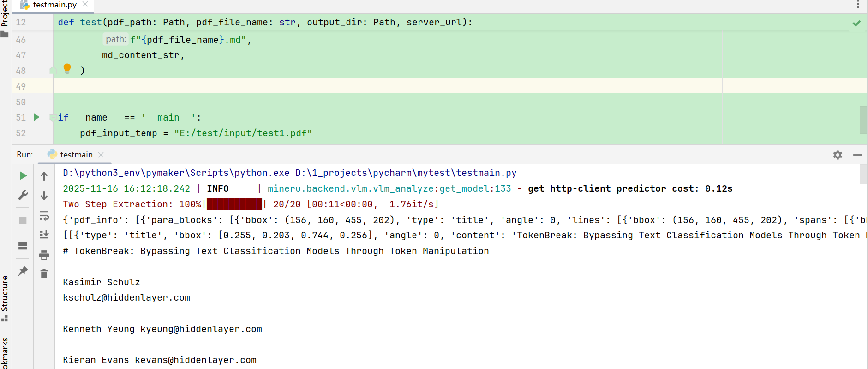This screenshot has height=369, width=868.
Task: Click the '__main__' string on line 51
Action: [168, 118]
